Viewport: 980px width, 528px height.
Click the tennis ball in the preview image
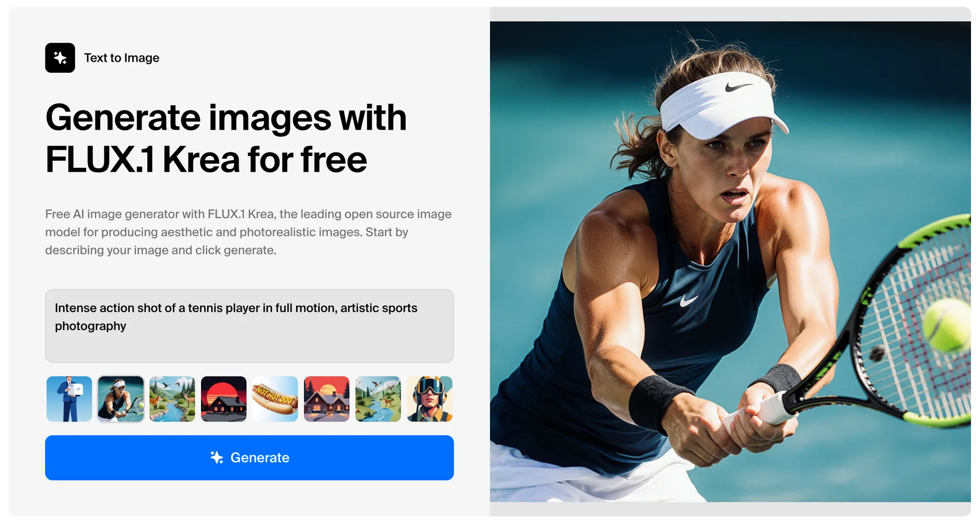pyautogui.click(x=946, y=325)
